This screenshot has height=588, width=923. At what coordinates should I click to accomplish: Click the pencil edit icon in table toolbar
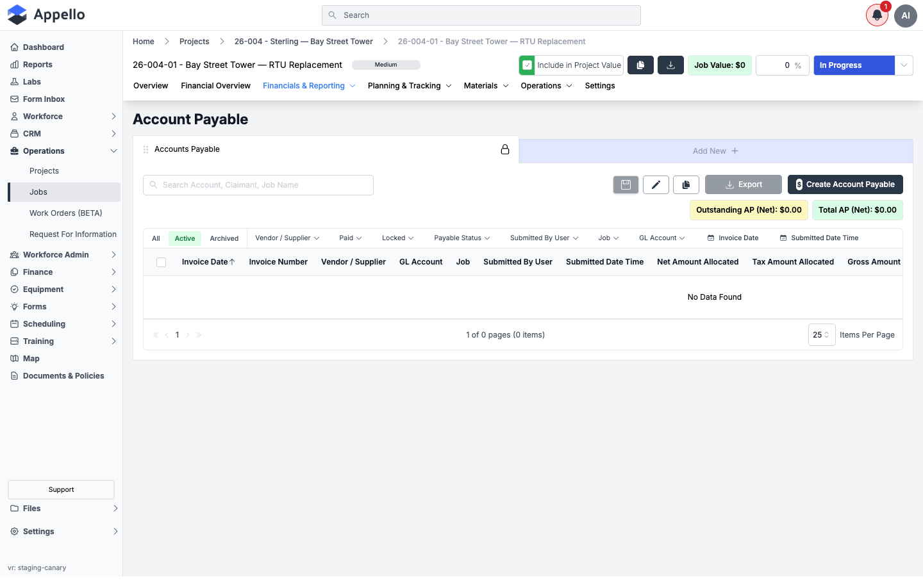[656, 184]
